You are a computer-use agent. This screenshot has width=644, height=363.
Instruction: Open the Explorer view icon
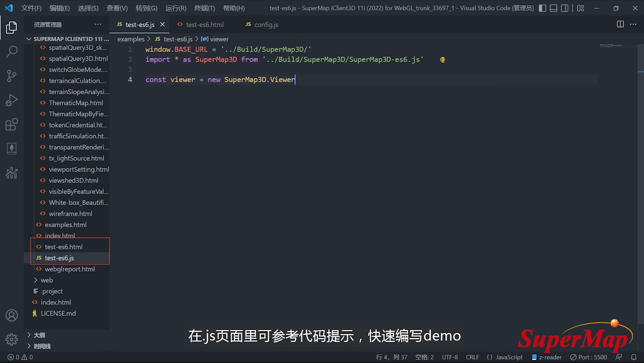tap(12, 28)
